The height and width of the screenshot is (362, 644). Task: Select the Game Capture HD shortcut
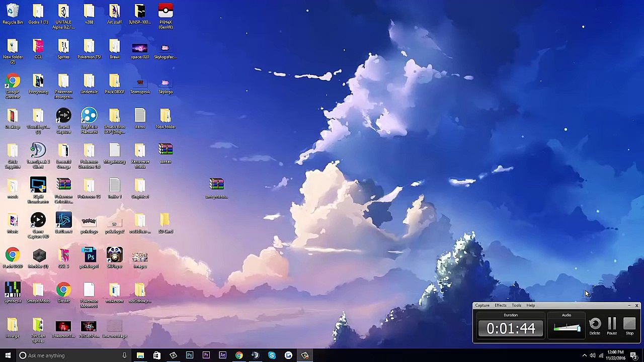(x=38, y=226)
